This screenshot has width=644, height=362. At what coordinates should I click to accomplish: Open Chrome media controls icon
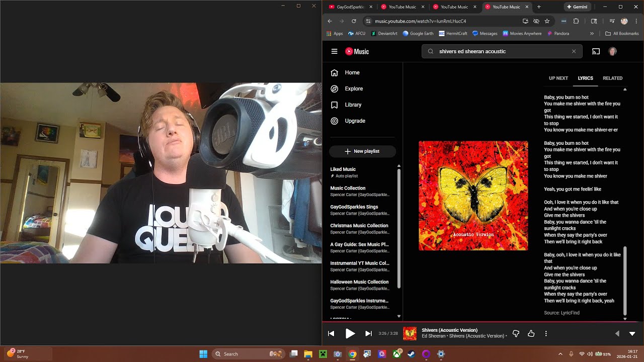[612, 21]
